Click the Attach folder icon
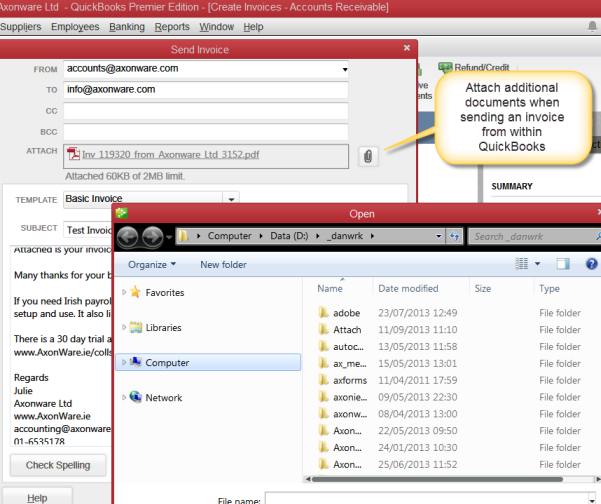 (323, 330)
